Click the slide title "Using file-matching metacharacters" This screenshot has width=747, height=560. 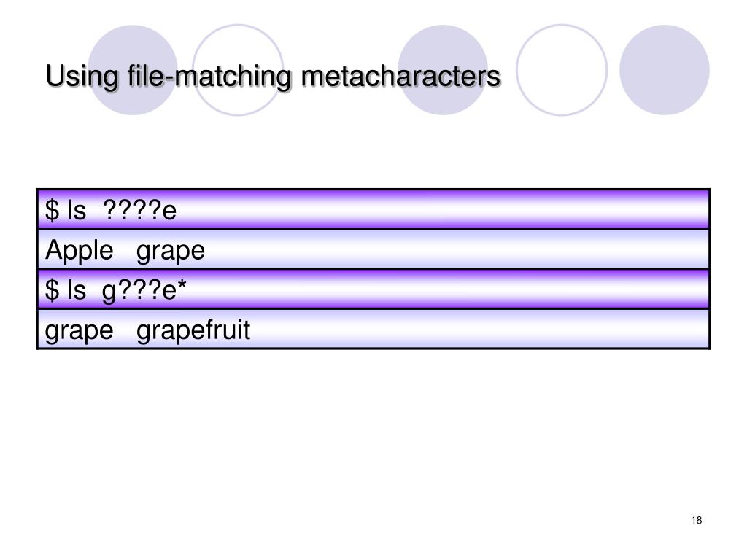[x=273, y=76]
